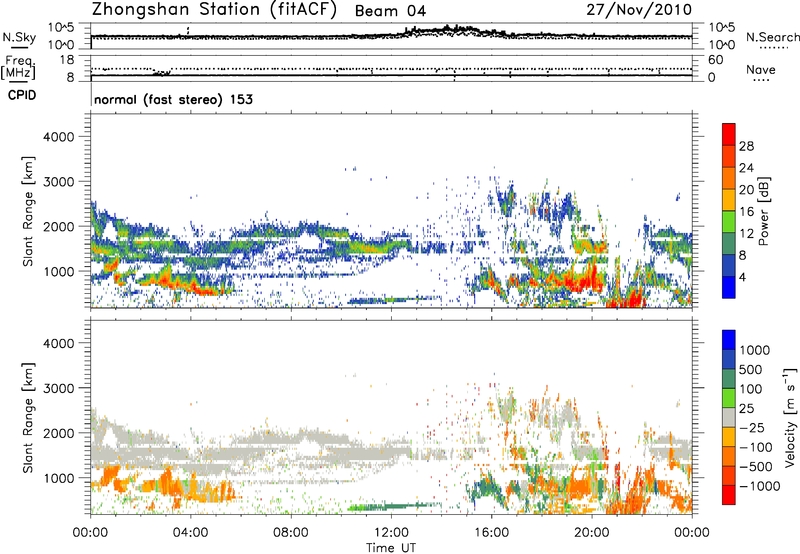The width and height of the screenshot is (800, 554).
Task: Click the 20 label on power colorbar
Action: tap(746, 190)
